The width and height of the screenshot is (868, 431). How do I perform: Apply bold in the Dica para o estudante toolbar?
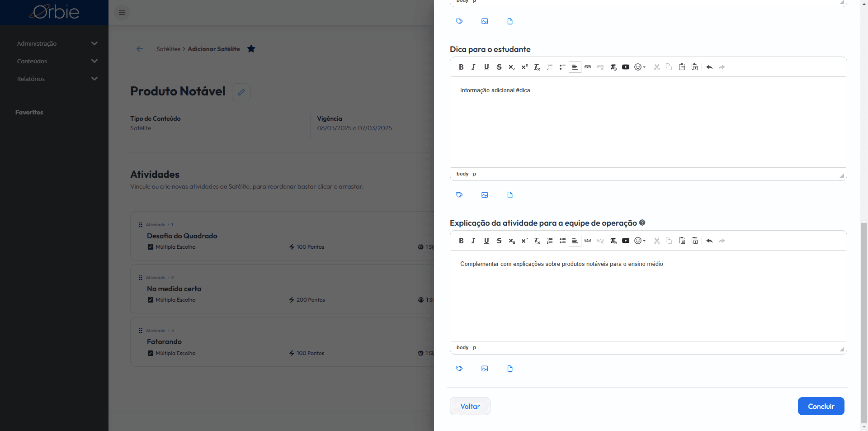461,67
